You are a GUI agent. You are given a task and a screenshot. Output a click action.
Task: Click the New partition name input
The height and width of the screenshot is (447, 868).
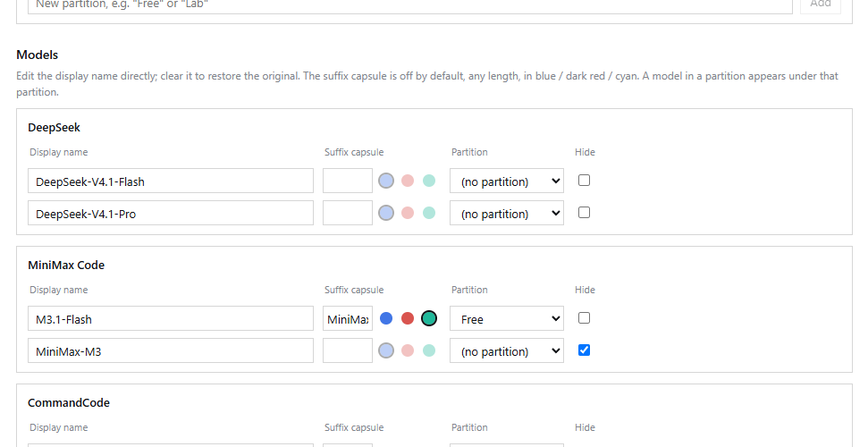pos(410,4)
